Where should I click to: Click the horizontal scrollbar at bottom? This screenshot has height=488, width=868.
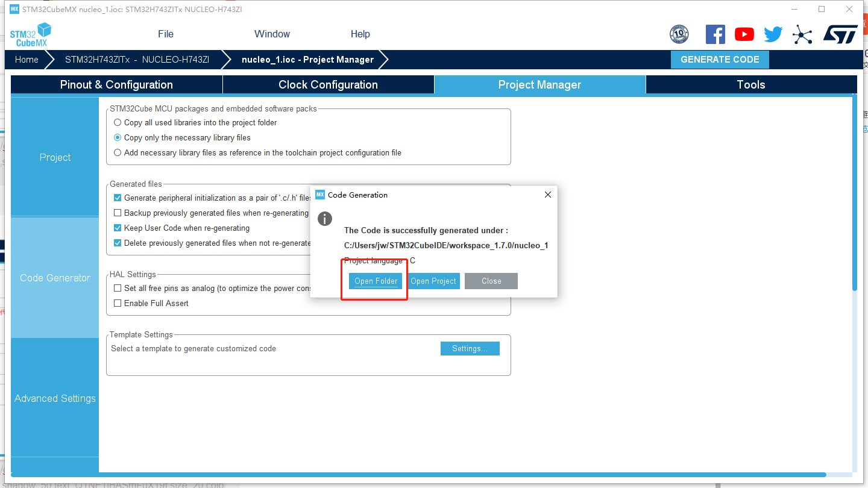tap(418, 475)
